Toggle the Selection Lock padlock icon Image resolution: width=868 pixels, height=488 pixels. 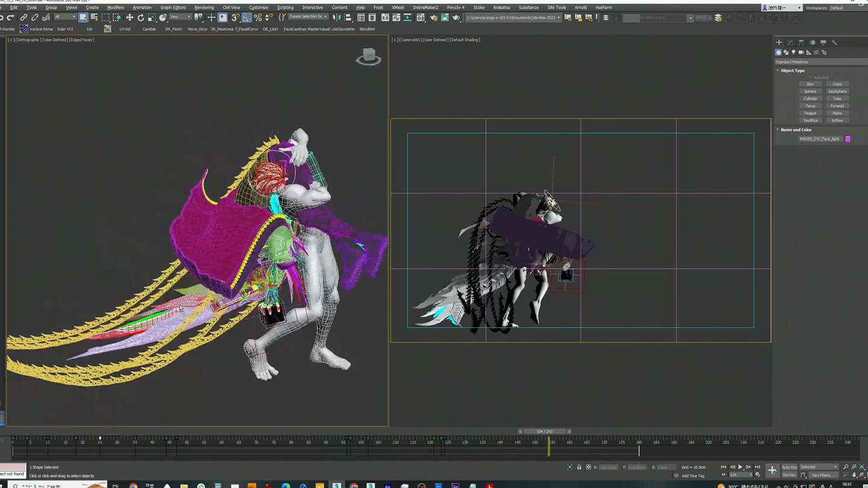coord(579,467)
